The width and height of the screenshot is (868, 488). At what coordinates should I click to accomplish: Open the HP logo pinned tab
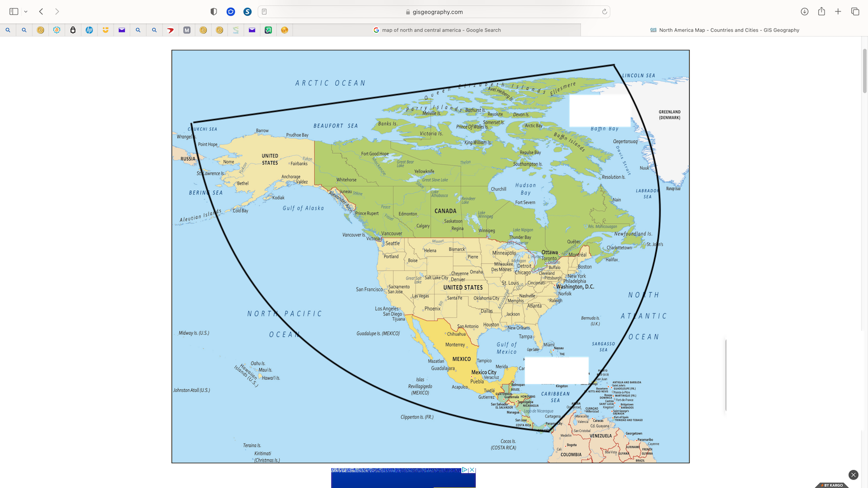89,30
